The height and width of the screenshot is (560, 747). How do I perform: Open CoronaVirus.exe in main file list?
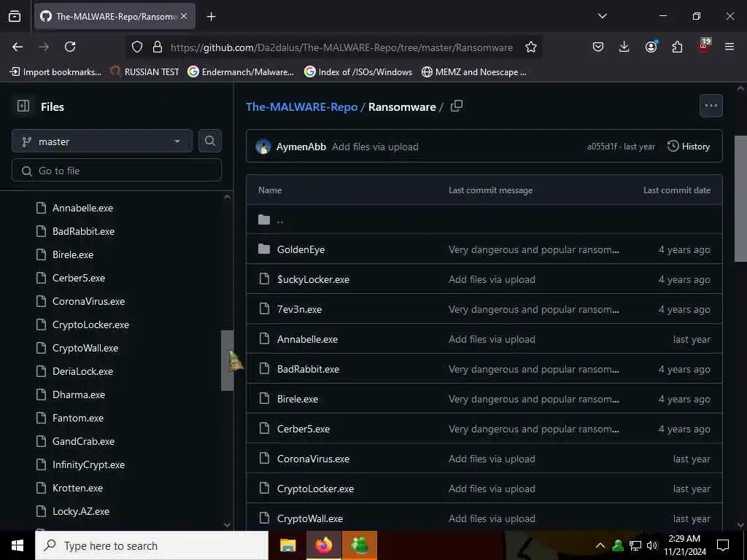[313, 459]
